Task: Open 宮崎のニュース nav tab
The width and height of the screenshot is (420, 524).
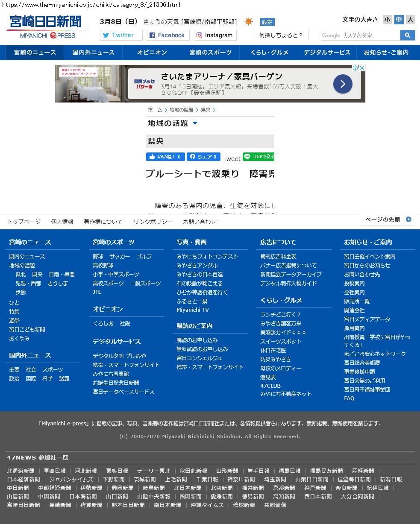Action: (x=35, y=53)
